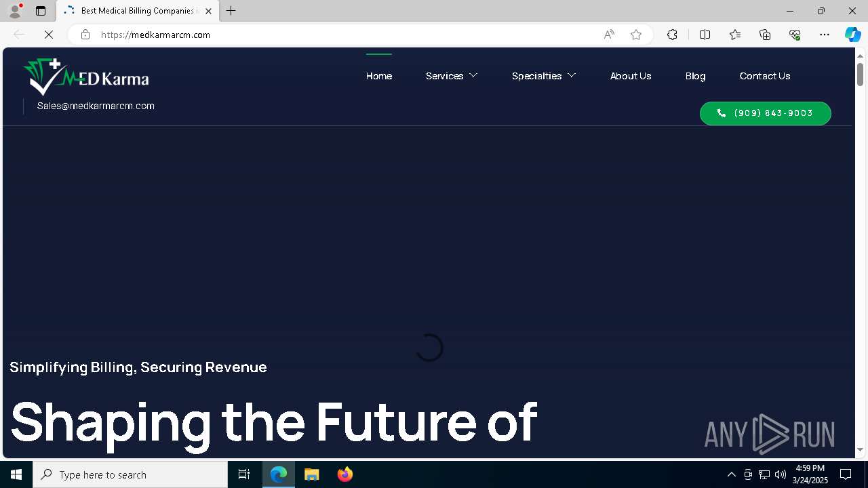868x488 pixels.
Task: Expand the Specialties dropdown
Action: pyautogui.click(x=544, y=76)
